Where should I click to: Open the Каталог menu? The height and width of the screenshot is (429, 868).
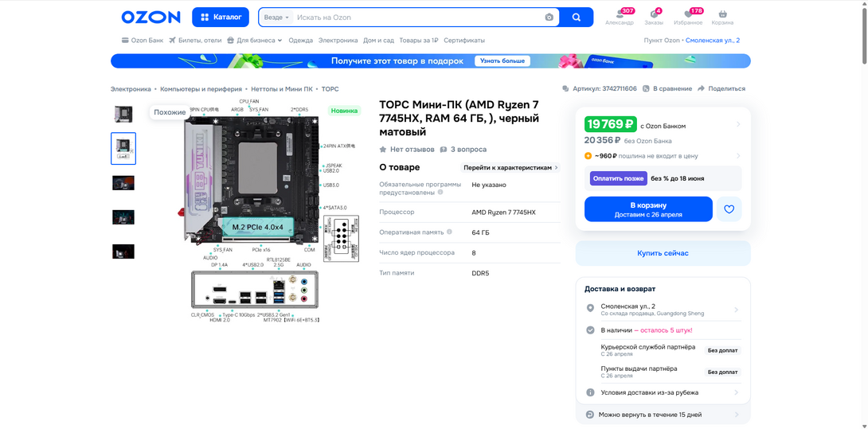(x=221, y=18)
